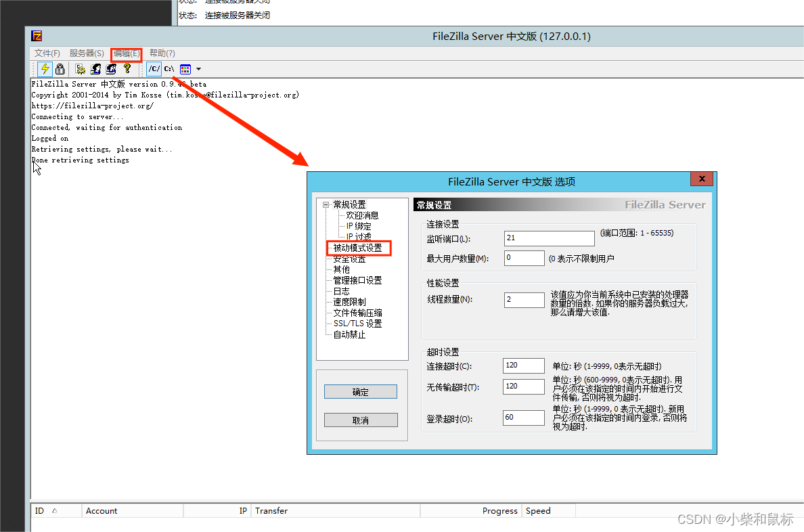Select 欢迎消息 in the options tree
Screen dimensions: 804x532
(362, 215)
